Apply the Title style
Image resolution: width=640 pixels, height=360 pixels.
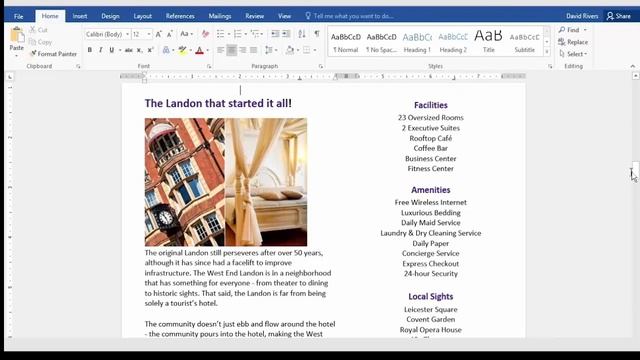(488, 42)
